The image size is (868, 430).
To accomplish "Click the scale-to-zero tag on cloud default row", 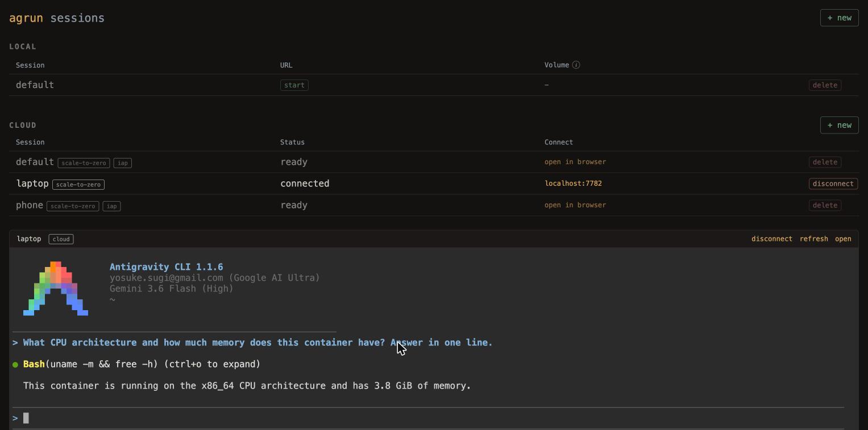I will coord(84,163).
